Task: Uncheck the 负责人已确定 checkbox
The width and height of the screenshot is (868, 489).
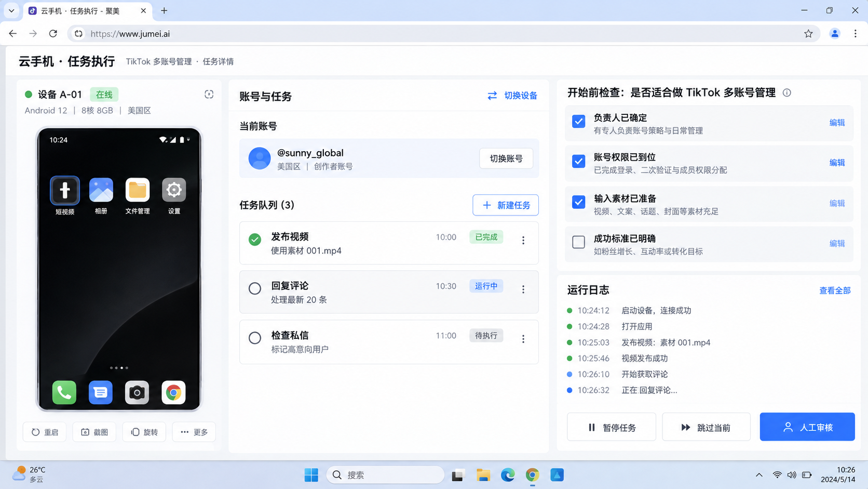Action: tap(579, 122)
